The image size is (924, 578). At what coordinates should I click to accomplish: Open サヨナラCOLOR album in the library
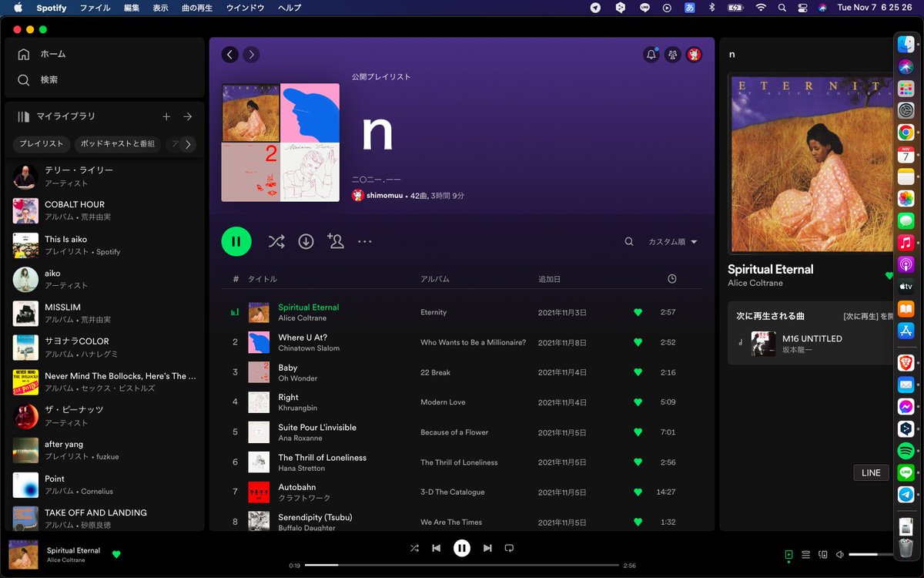coord(105,348)
